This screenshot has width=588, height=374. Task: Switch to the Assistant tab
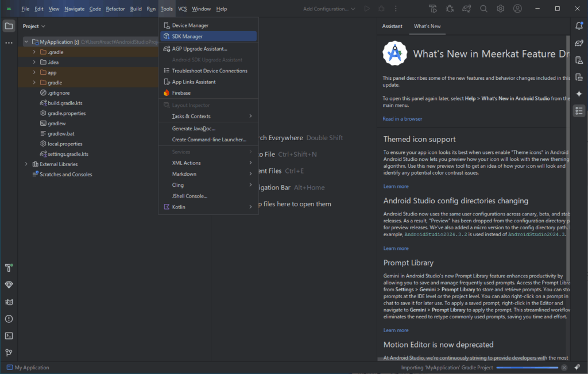[x=392, y=26]
